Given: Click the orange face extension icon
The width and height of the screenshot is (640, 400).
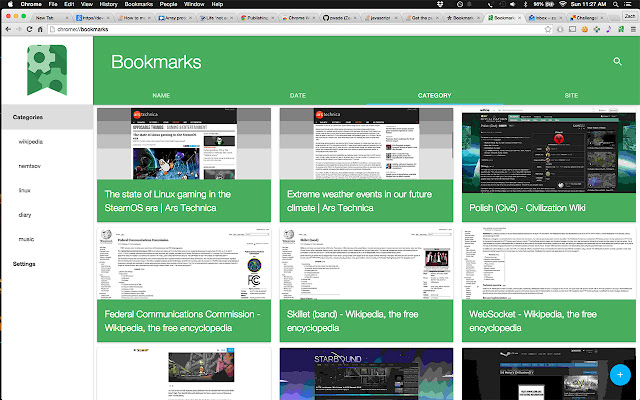Looking at the screenshot, I should click(584, 29).
